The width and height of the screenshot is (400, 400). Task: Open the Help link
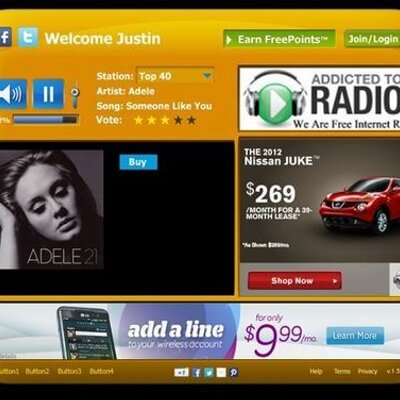tap(316, 371)
